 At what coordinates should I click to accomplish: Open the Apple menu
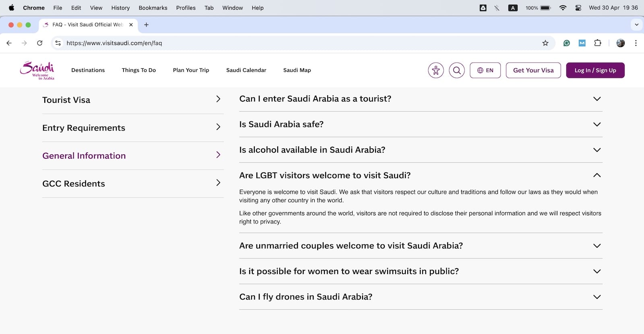(x=11, y=8)
